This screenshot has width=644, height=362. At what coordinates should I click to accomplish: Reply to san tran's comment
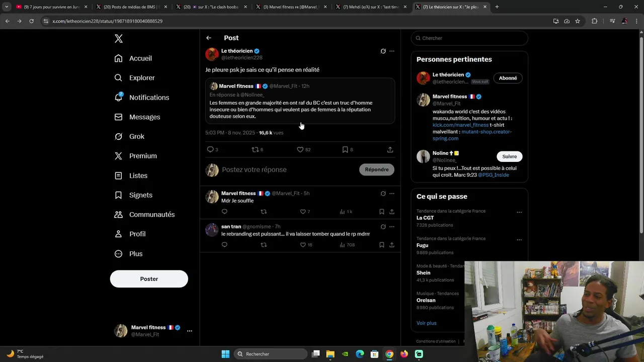(224, 245)
